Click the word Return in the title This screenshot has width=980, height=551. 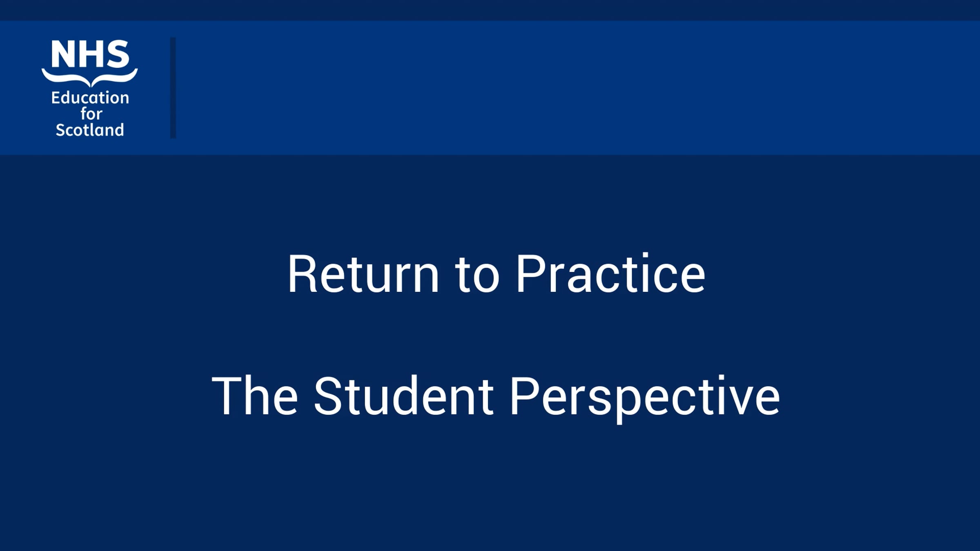click(x=363, y=274)
